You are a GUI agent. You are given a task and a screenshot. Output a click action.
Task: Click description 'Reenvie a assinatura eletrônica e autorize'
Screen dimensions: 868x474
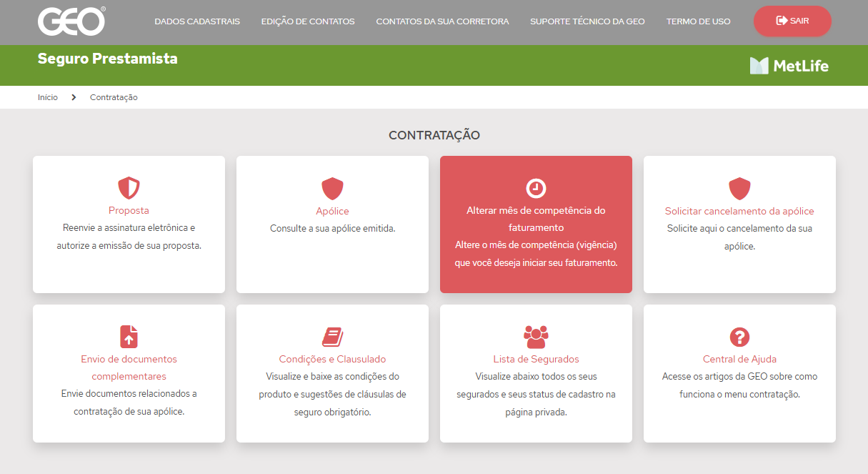[129, 237]
